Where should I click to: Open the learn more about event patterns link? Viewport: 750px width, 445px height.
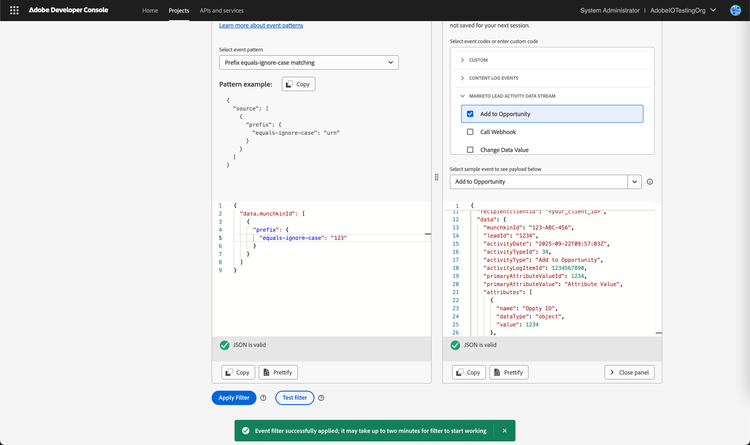[x=261, y=25]
